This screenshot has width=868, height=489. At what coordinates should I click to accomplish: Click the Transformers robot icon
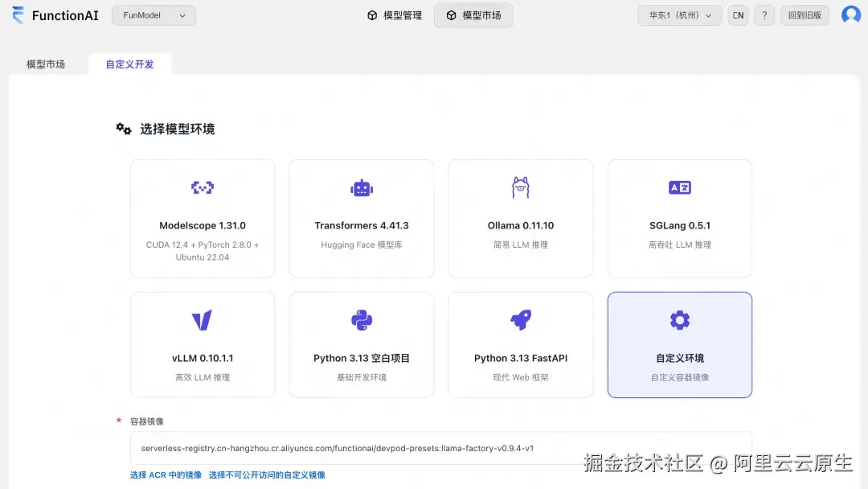point(362,187)
